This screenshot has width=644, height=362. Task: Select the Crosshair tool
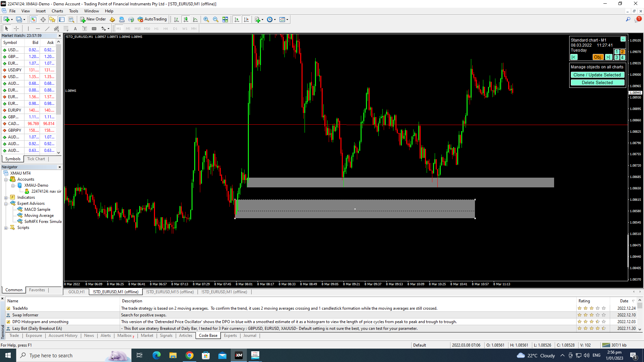click(16, 28)
